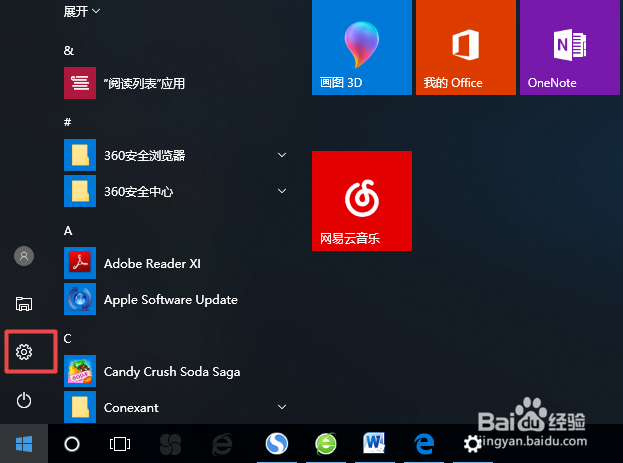Open the Conexant folder

point(175,407)
